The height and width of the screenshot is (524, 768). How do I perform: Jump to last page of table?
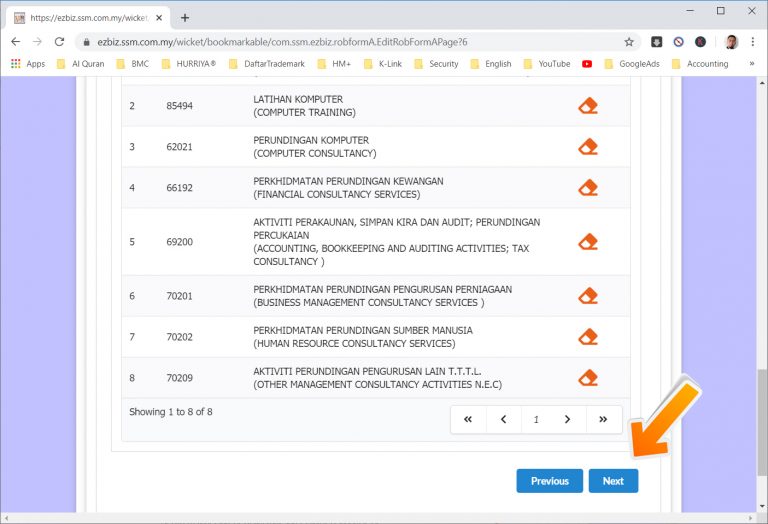click(603, 419)
